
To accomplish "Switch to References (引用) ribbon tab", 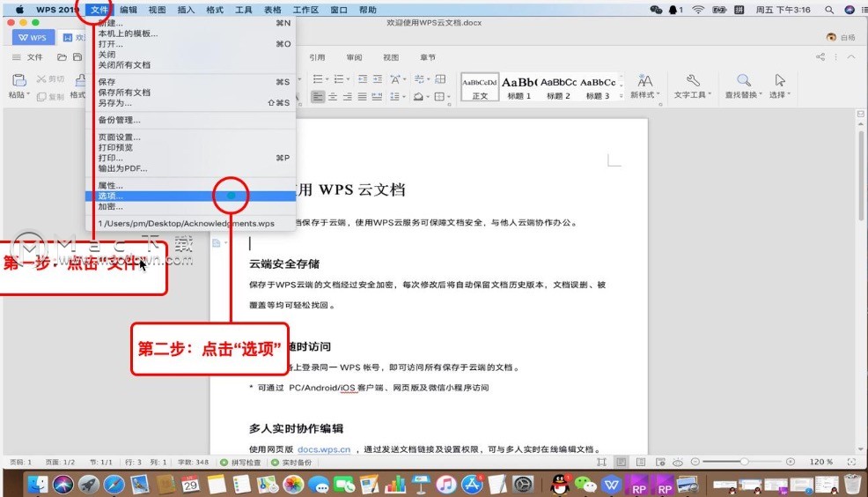I will pos(317,57).
